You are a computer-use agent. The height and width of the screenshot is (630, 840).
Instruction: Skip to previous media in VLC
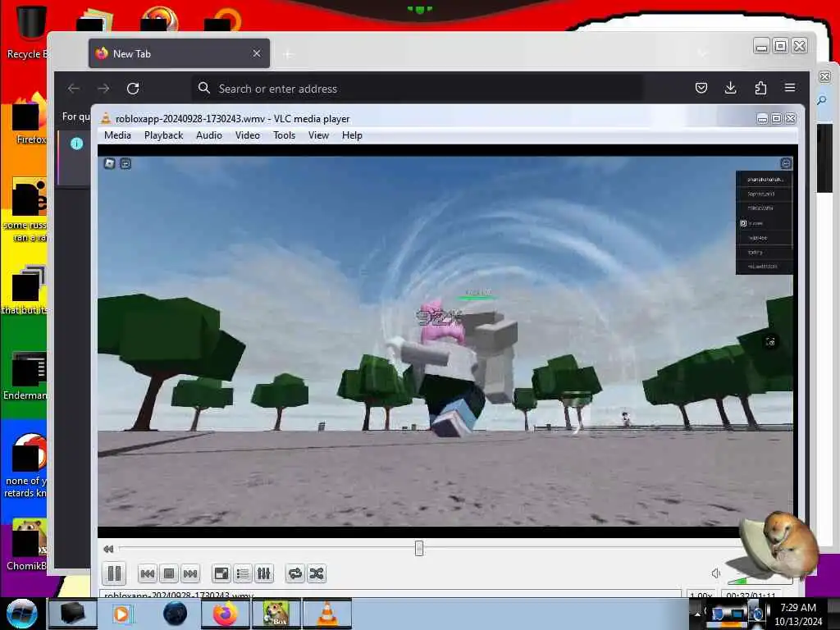(148, 573)
